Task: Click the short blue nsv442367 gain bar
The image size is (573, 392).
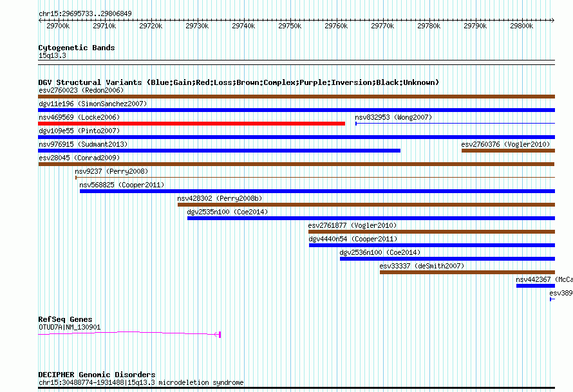Action: 536,286
